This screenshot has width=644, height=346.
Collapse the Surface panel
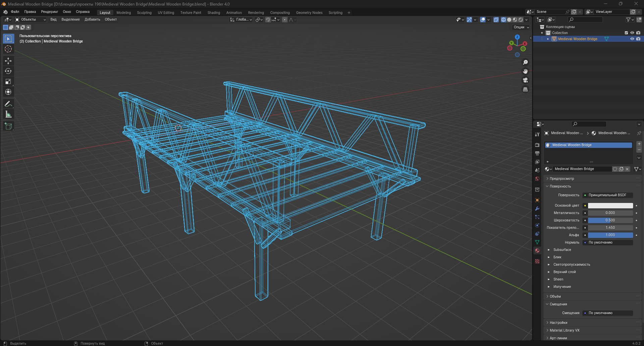(x=560, y=186)
